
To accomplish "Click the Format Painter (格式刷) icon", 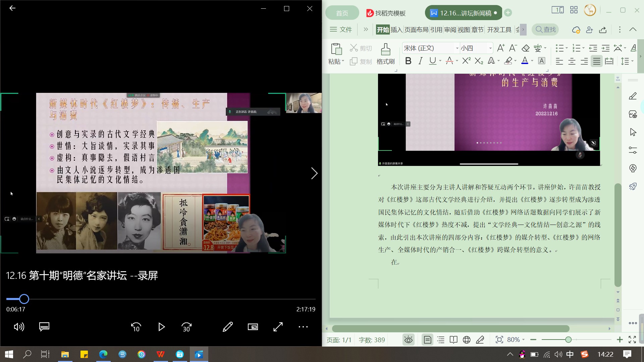I will point(385,50).
